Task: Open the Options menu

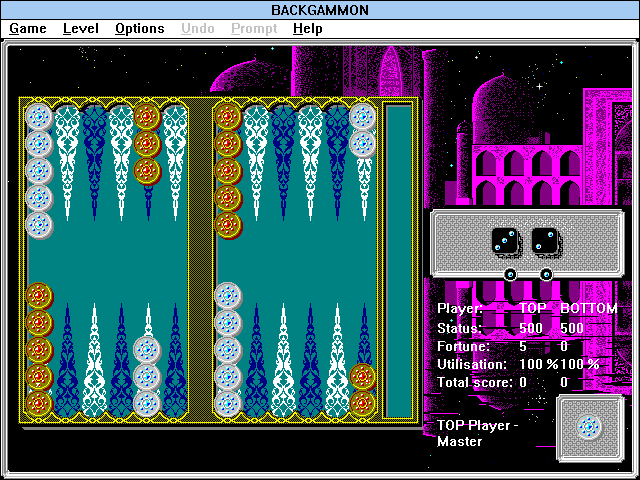Action: tap(140, 29)
